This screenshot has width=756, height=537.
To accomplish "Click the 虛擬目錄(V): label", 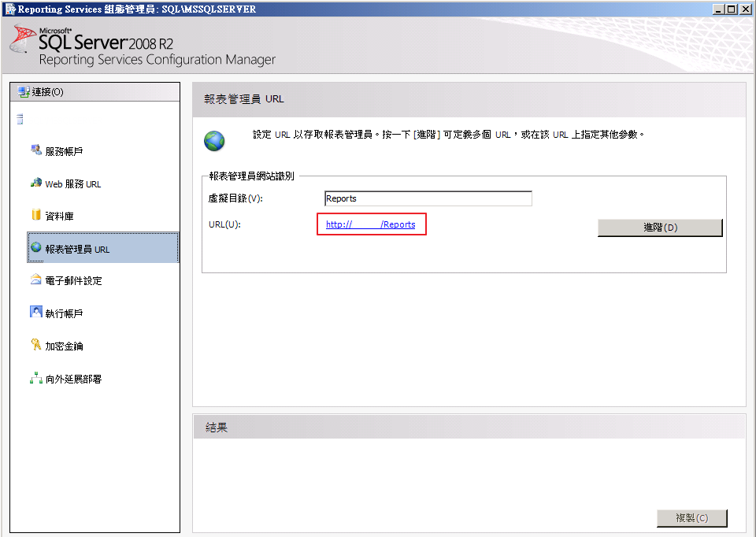I will click(x=235, y=198).
